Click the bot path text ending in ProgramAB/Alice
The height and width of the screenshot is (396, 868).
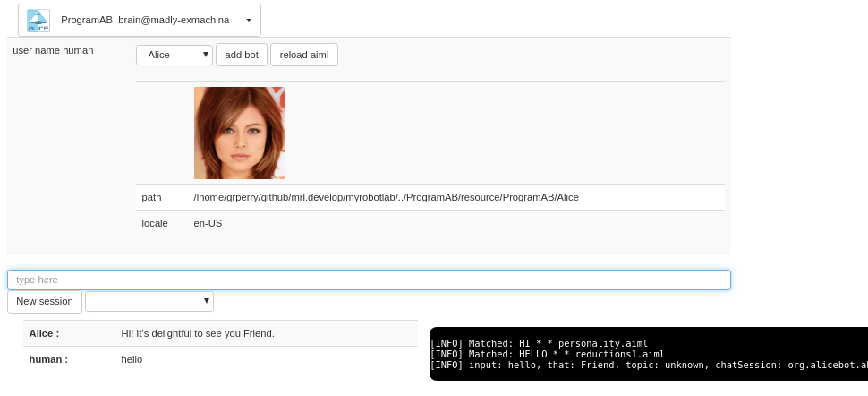(x=386, y=197)
